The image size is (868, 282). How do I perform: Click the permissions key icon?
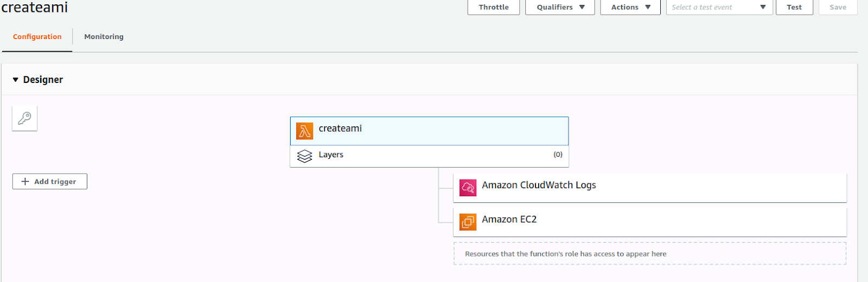(24, 118)
